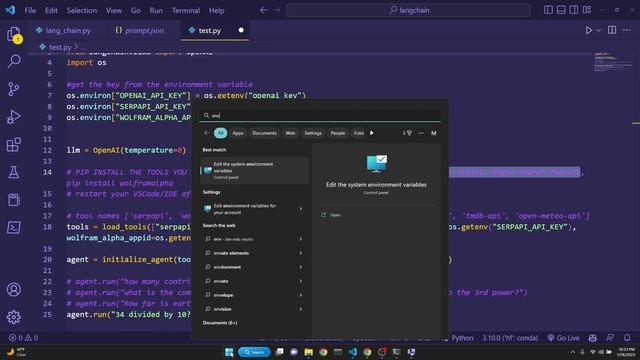The height and width of the screenshot is (360, 640).
Task: Filter search results by Web
Action: pos(290,133)
